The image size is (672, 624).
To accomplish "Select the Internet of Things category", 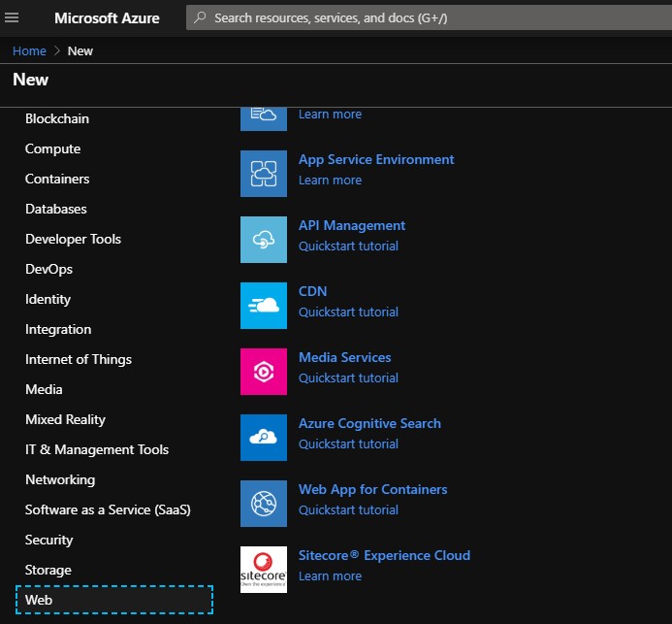I will 79,359.
